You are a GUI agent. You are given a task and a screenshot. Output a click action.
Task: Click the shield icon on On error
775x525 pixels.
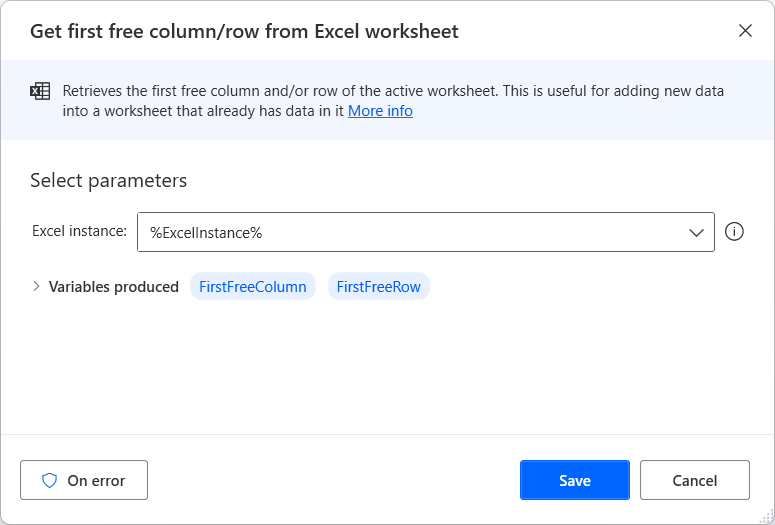point(49,480)
